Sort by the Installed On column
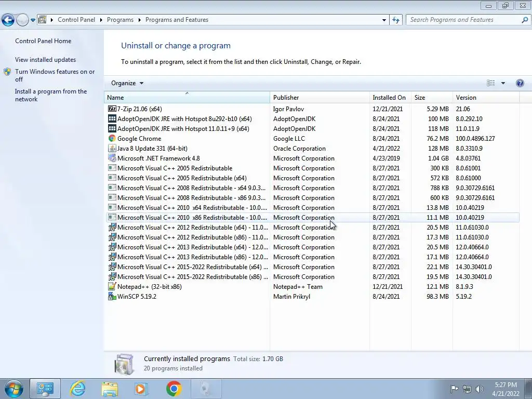 pos(390,97)
